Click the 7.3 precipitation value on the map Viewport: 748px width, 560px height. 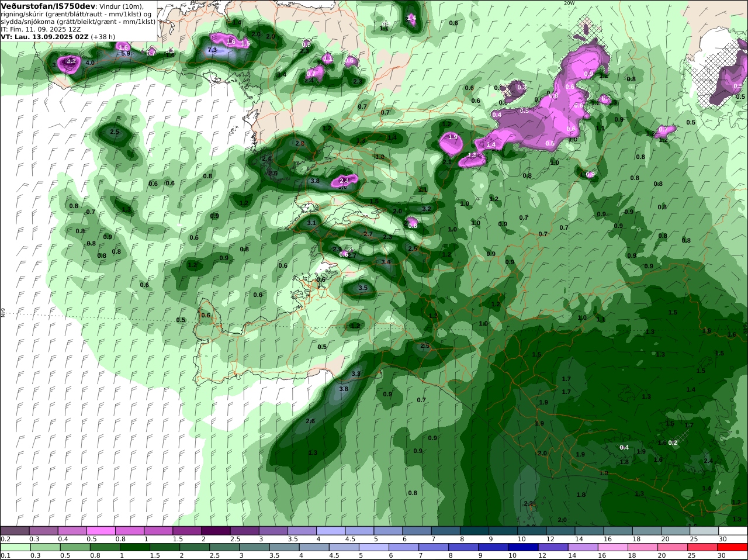tap(212, 50)
